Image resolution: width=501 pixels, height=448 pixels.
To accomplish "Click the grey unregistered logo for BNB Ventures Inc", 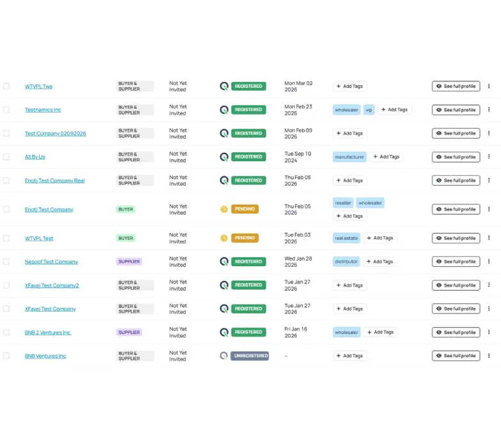I will click(x=224, y=356).
